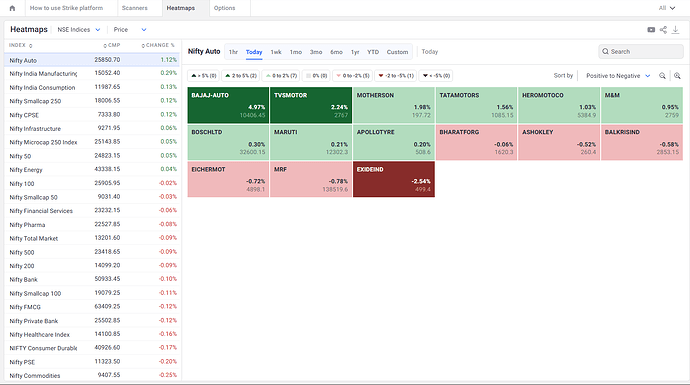Viewport: 690px width, 385px height.
Task: Sort the list by CHANGE % column
Action: (158, 45)
